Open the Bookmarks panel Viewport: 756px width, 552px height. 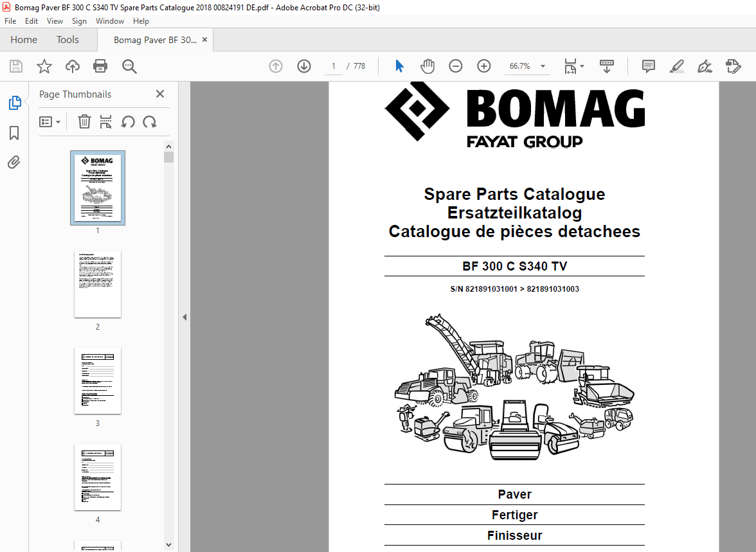click(14, 132)
